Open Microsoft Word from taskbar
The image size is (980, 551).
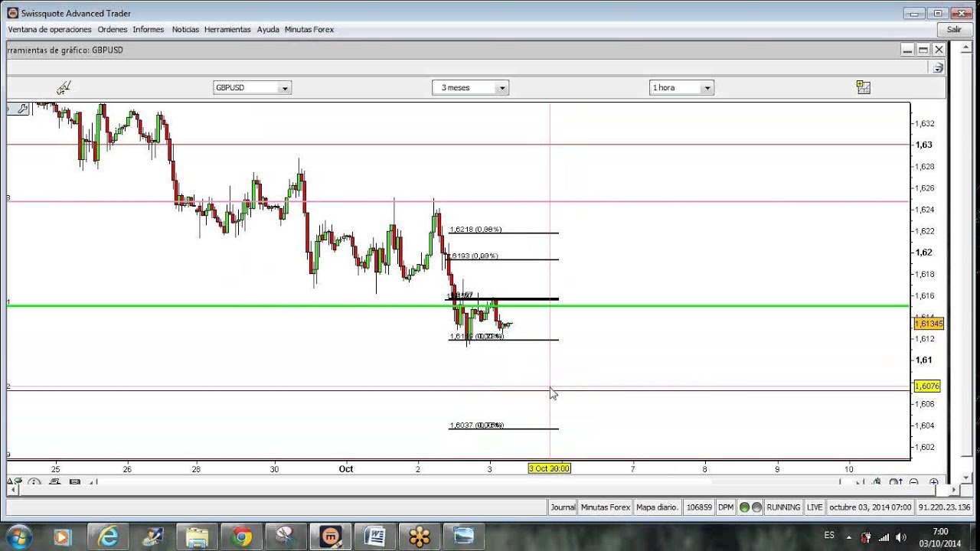pyautogui.click(x=374, y=536)
